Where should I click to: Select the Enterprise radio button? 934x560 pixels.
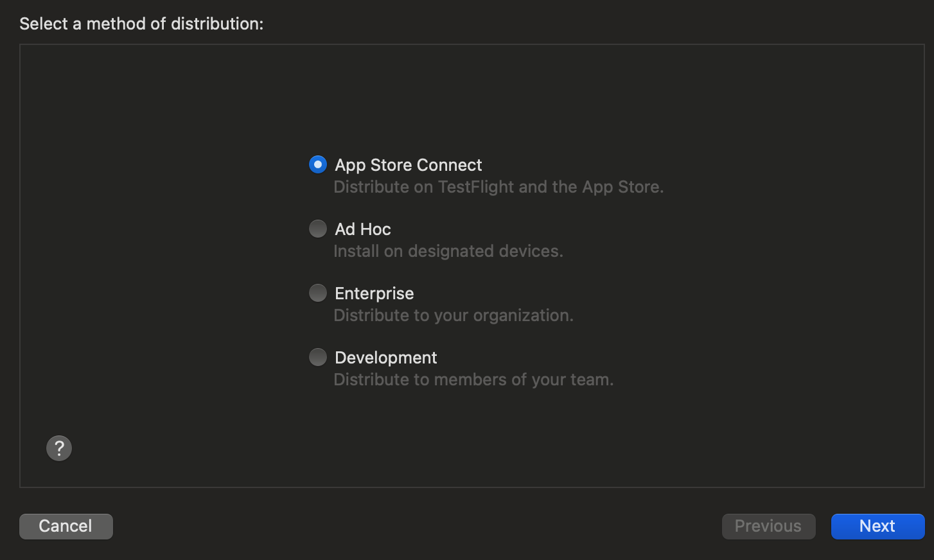318,293
